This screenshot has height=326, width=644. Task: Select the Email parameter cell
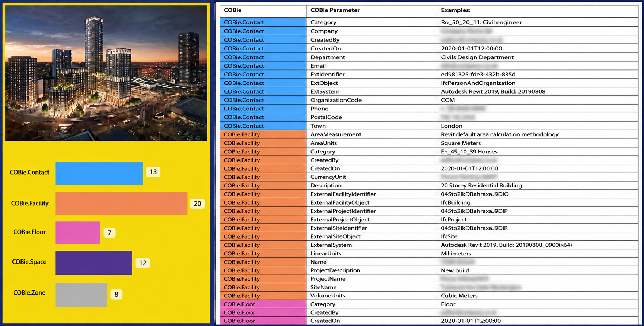point(371,66)
